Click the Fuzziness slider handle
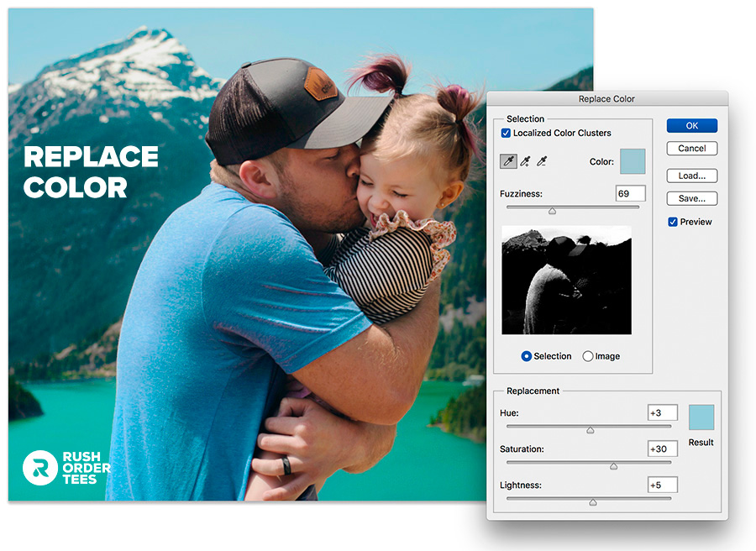 [552, 211]
